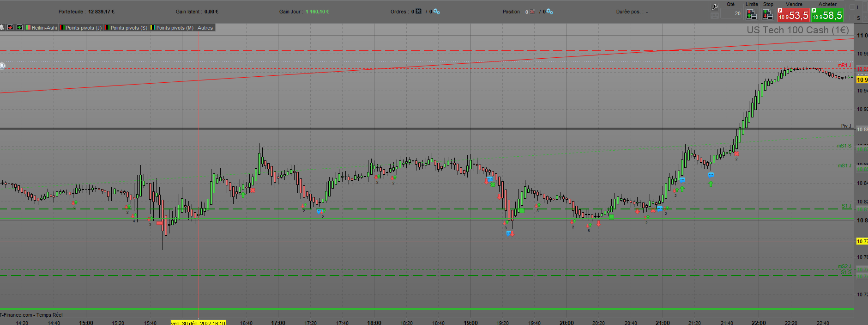Image resolution: width=868 pixels, height=325 pixels.
Task: Open the gears icon next to Position
Action: click(549, 12)
